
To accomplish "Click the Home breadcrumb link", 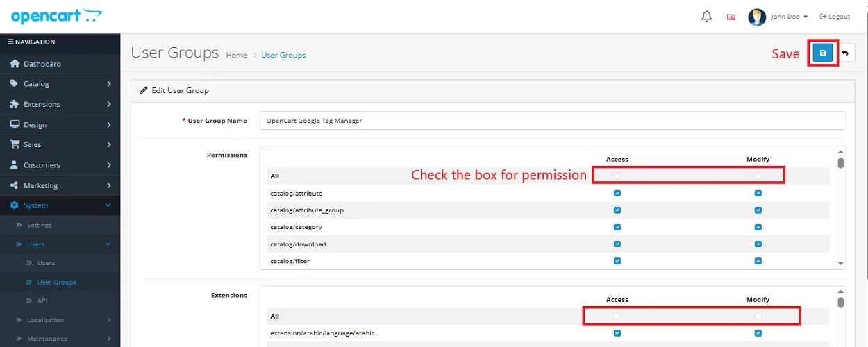I will click(x=236, y=55).
